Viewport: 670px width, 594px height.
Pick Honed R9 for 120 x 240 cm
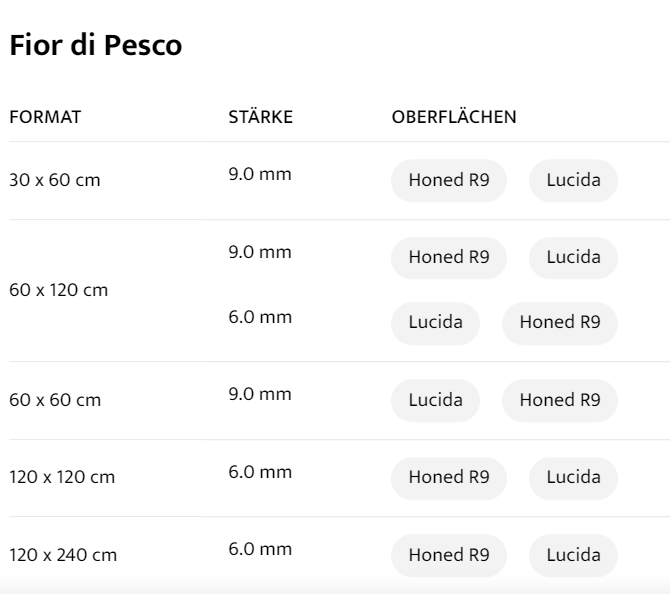pyautogui.click(x=449, y=555)
